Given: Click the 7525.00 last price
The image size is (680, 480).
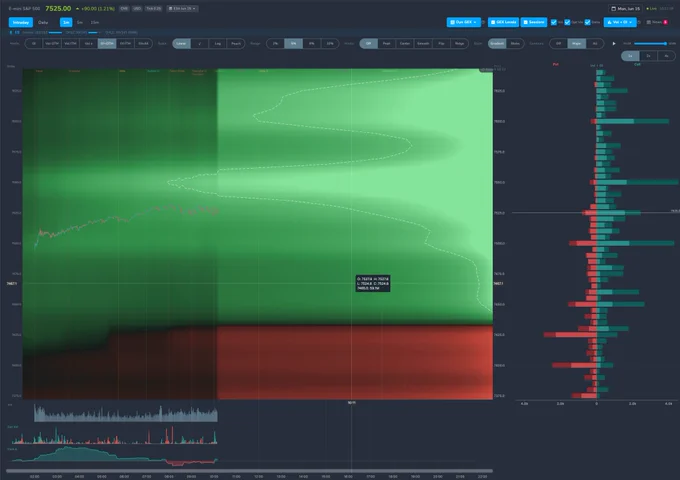Looking at the screenshot, I should coord(58,8).
